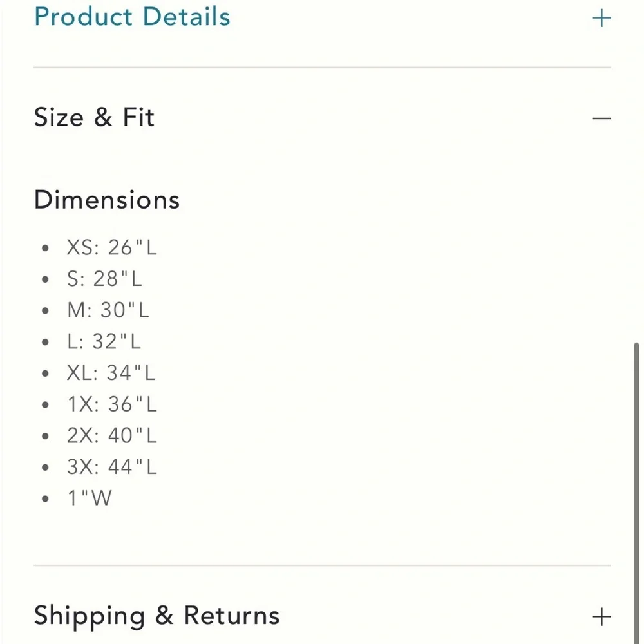Collapse Size & Fit using the minus icon
Screen dimensions: 644x644
tap(601, 118)
